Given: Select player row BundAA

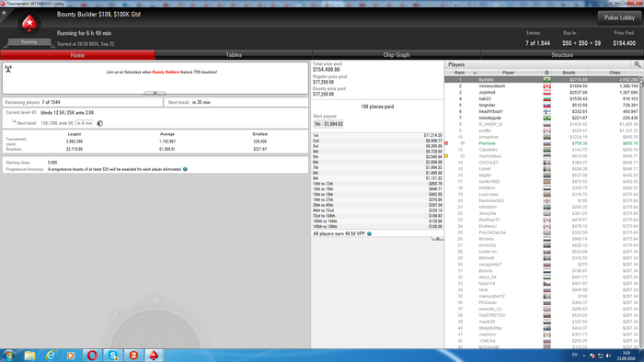Looking at the screenshot, I should point(542,80).
